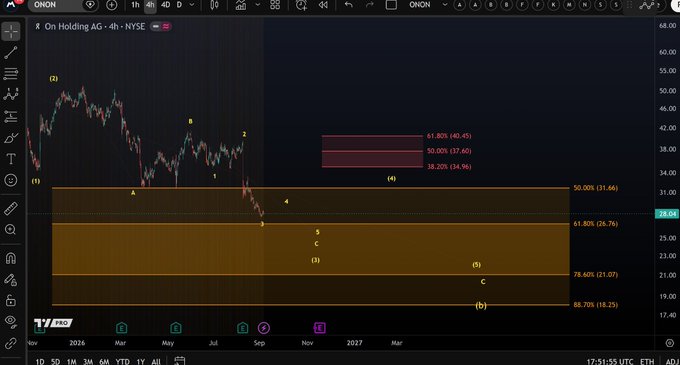Open the forecasting and measurement tools
The width and height of the screenshot is (680, 365).
point(11,116)
